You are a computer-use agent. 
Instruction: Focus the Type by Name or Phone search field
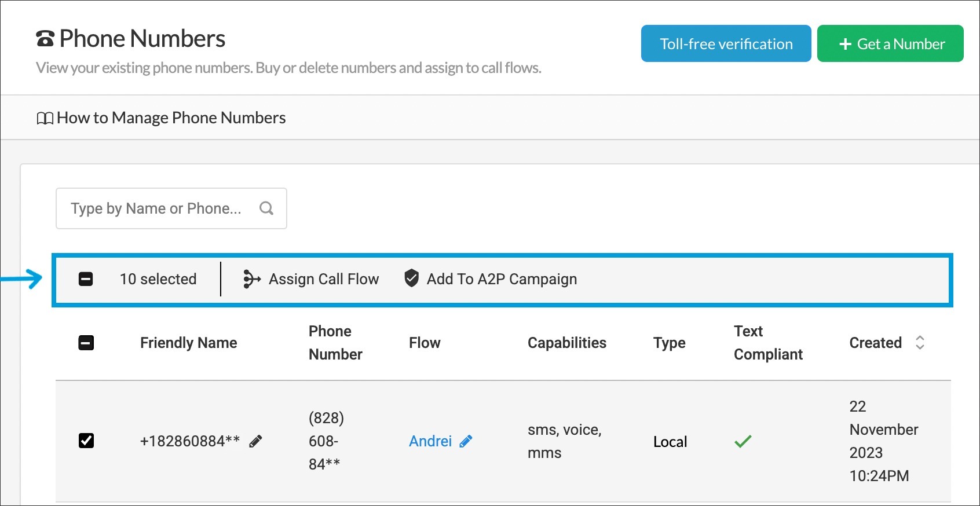click(x=156, y=208)
